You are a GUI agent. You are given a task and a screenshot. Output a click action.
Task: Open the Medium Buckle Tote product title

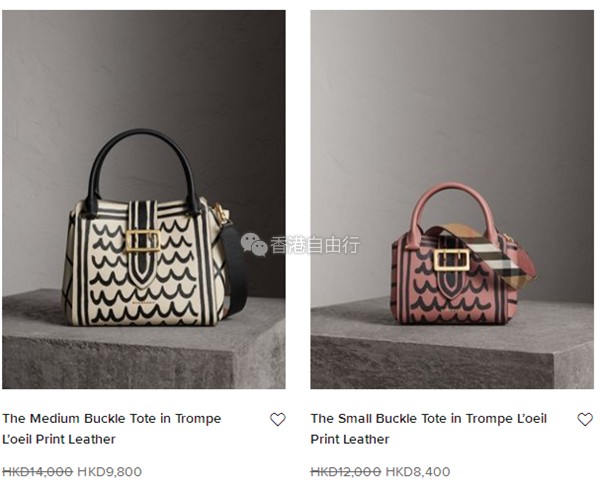click(112, 429)
